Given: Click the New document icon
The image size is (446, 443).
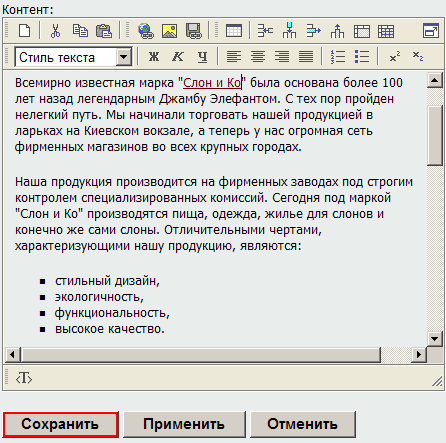Looking at the screenshot, I should pos(25,31).
